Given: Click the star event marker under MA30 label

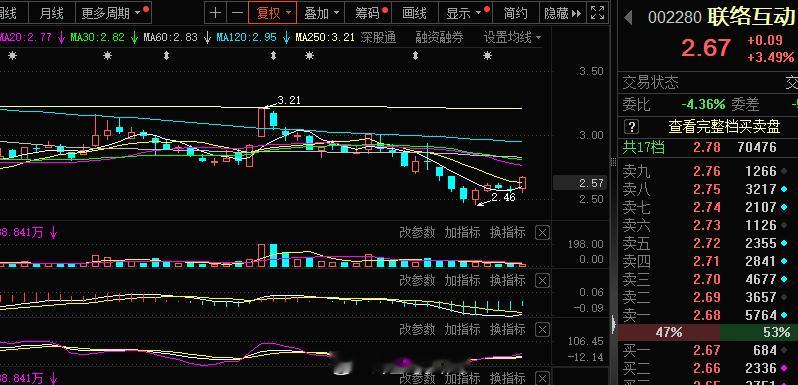Looking at the screenshot, I should click(107, 56).
